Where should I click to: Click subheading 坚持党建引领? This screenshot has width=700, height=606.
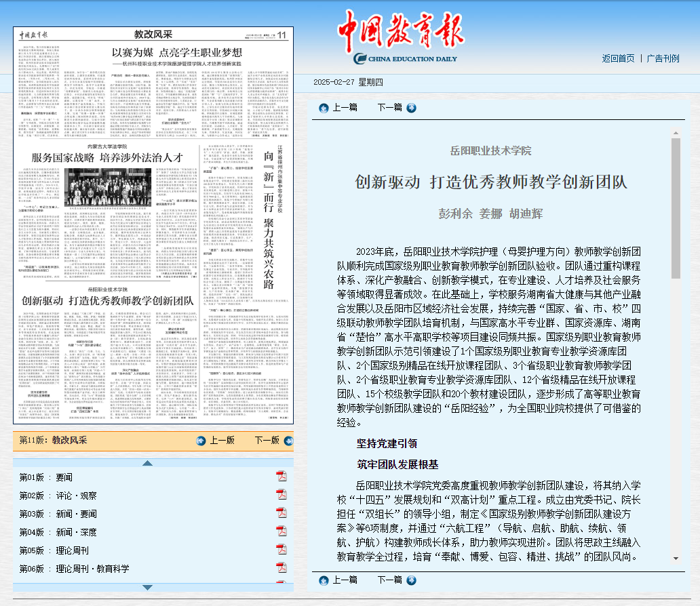(387, 443)
